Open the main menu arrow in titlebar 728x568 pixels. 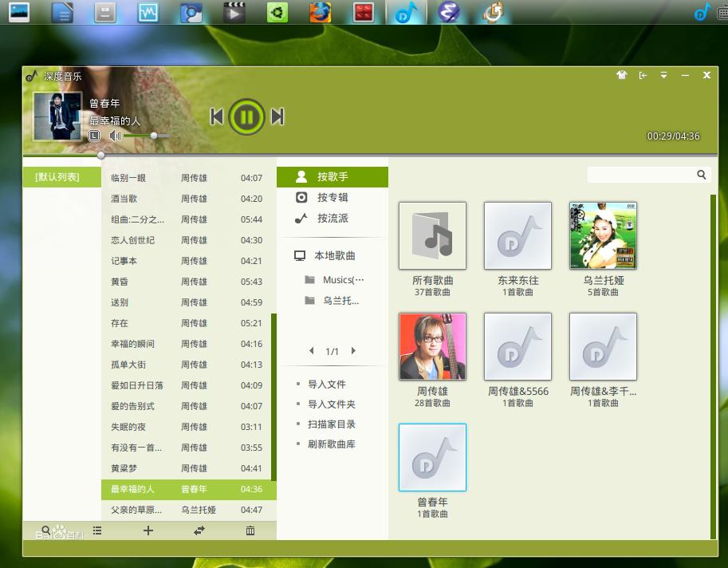tap(663, 74)
